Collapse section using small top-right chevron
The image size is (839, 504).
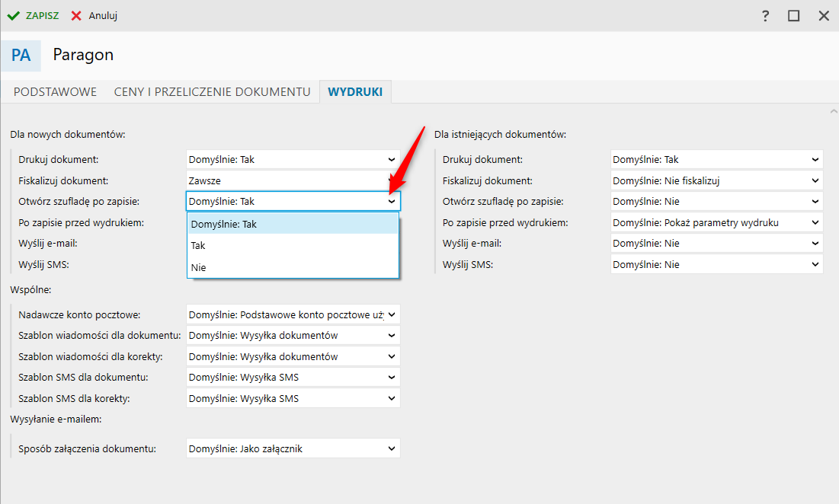pos(832,111)
